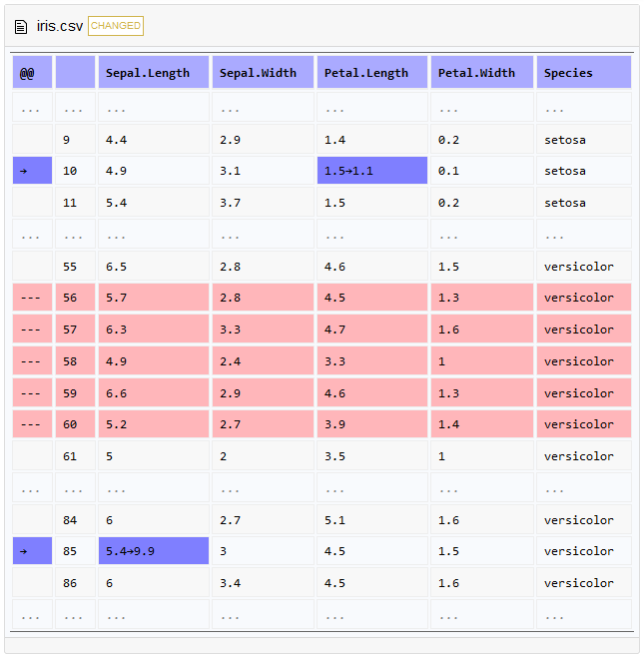This screenshot has width=644, height=658.
Task: Click the removed marker for row 56
Action: [x=32, y=298]
